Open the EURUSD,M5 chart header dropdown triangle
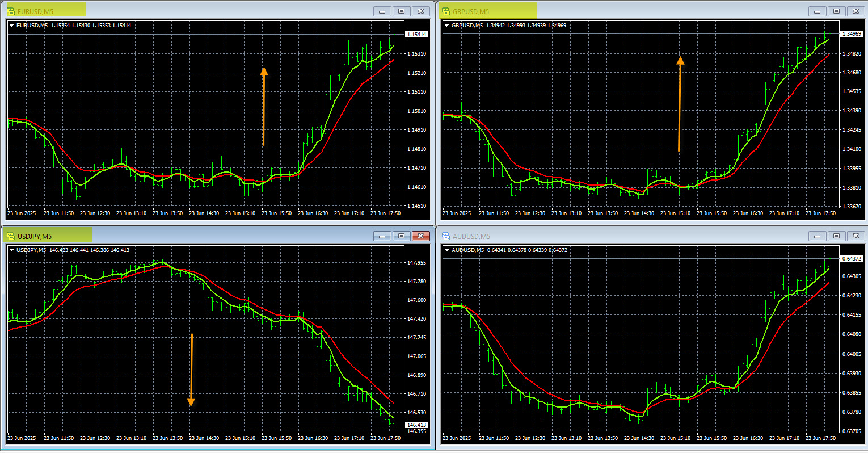Image resolution: width=868 pixels, height=453 pixels. coord(12,26)
